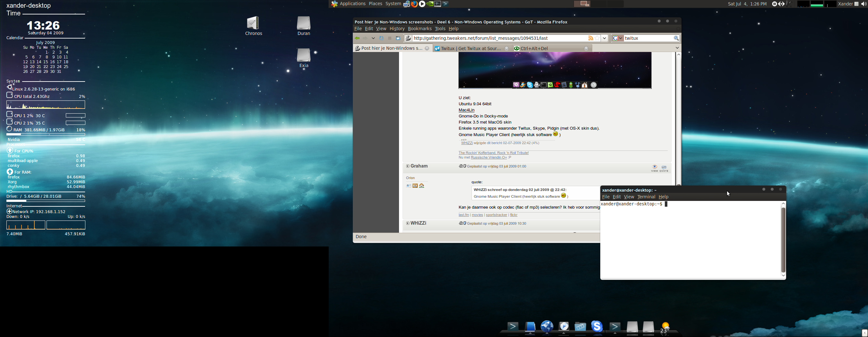
Task: Open the Duran drive on the desktop
Action: pyautogui.click(x=304, y=26)
